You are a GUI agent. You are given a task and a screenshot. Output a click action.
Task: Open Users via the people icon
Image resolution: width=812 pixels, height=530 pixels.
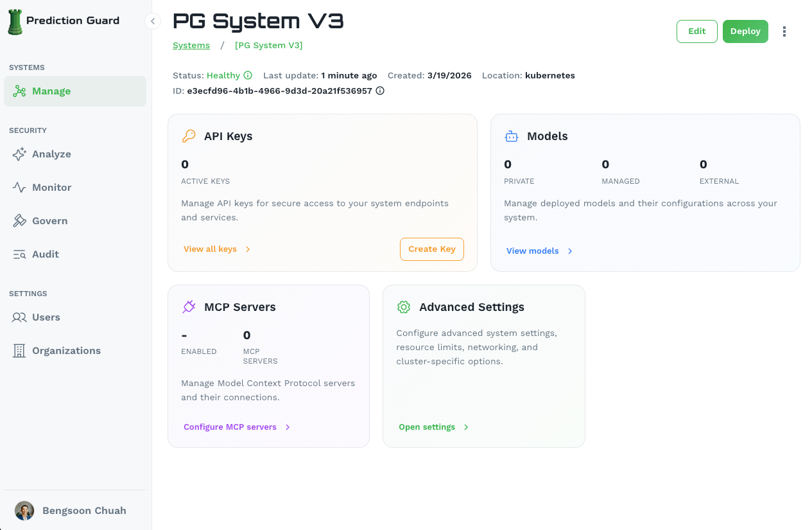pos(19,317)
